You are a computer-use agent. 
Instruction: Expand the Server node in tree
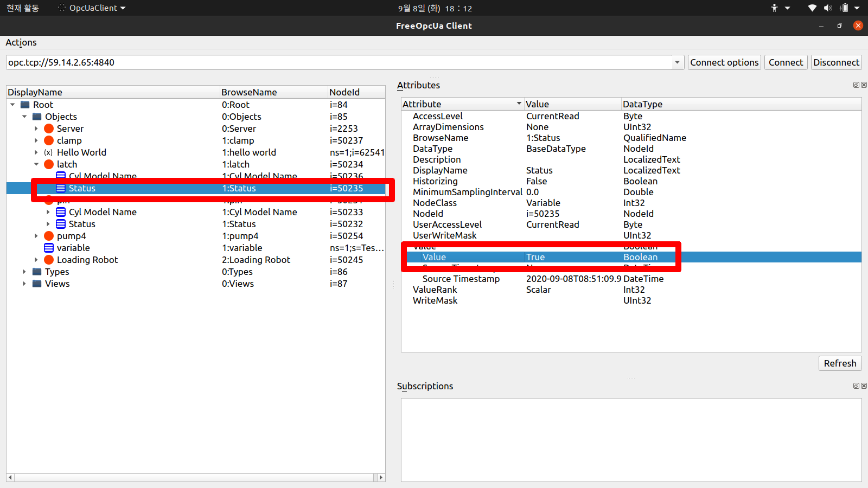[x=36, y=129]
